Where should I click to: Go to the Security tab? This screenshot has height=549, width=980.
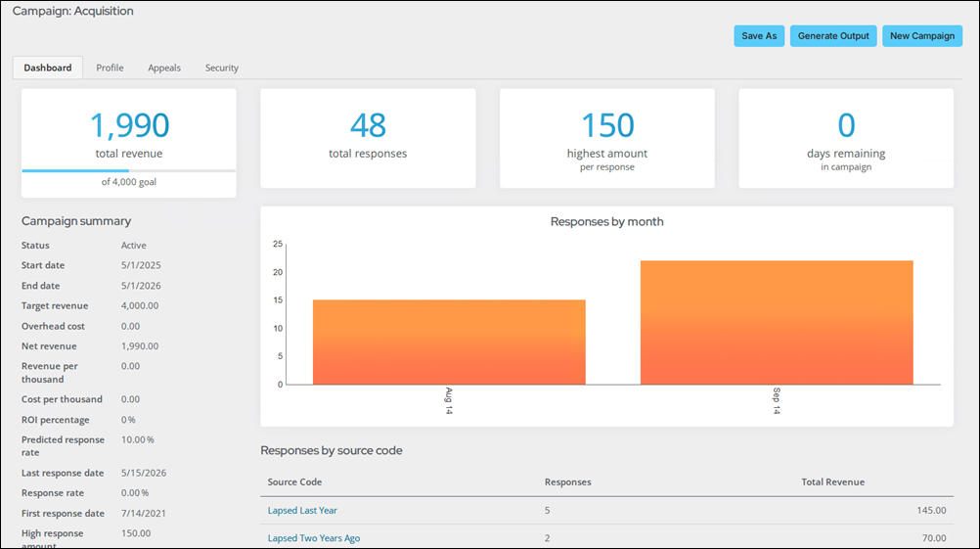pos(222,68)
